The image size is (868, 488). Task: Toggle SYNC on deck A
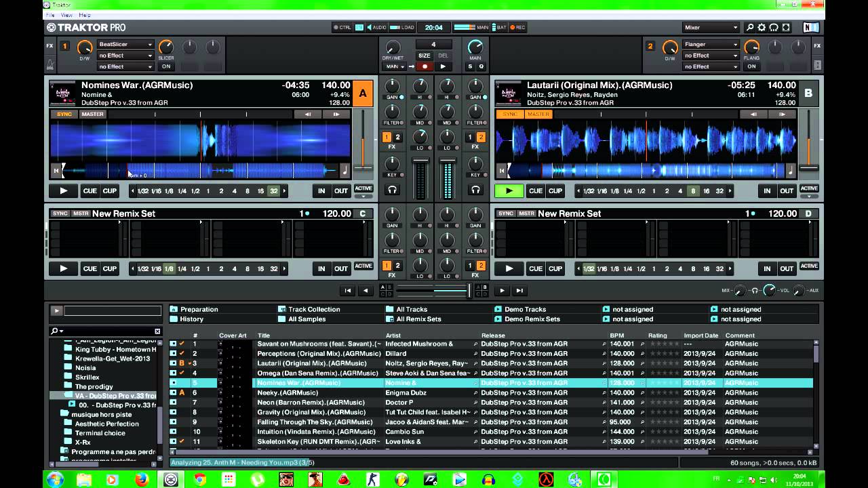tap(64, 114)
